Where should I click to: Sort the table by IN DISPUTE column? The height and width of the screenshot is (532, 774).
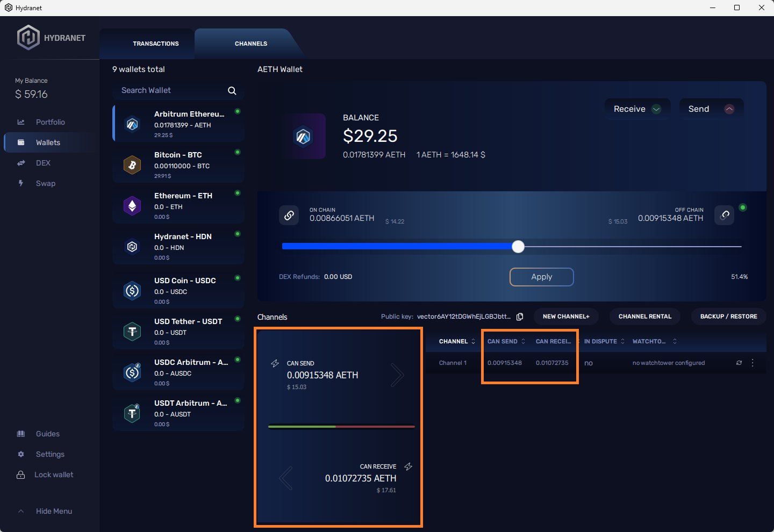click(605, 341)
